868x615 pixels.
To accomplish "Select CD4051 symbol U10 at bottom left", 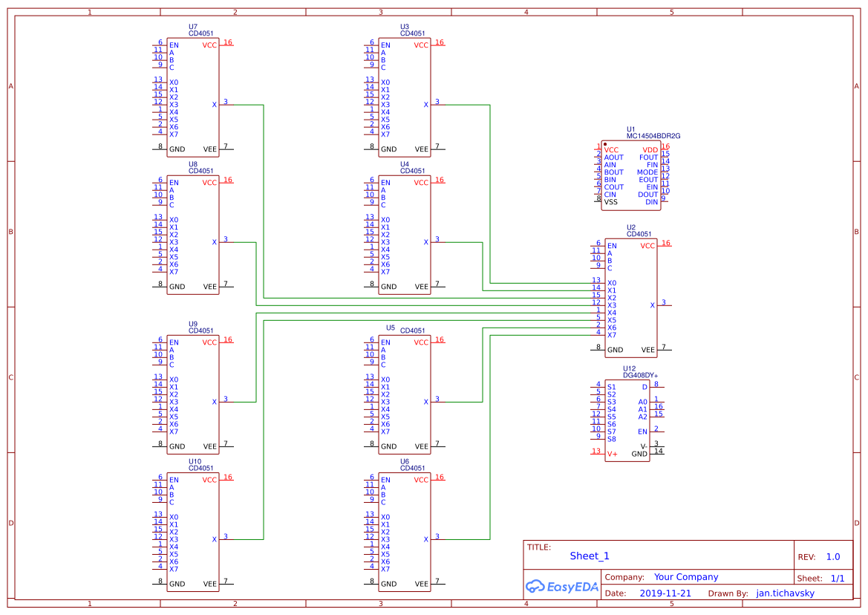I will click(x=192, y=531).
